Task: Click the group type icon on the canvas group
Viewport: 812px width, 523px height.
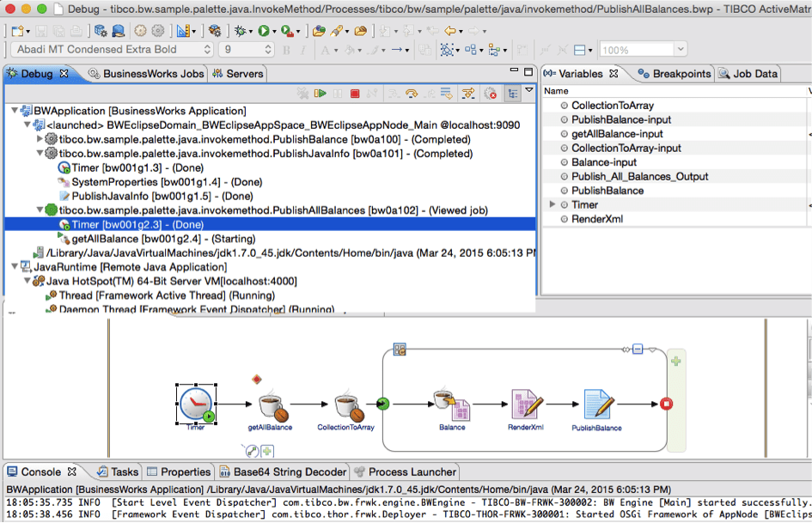Action: point(400,350)
